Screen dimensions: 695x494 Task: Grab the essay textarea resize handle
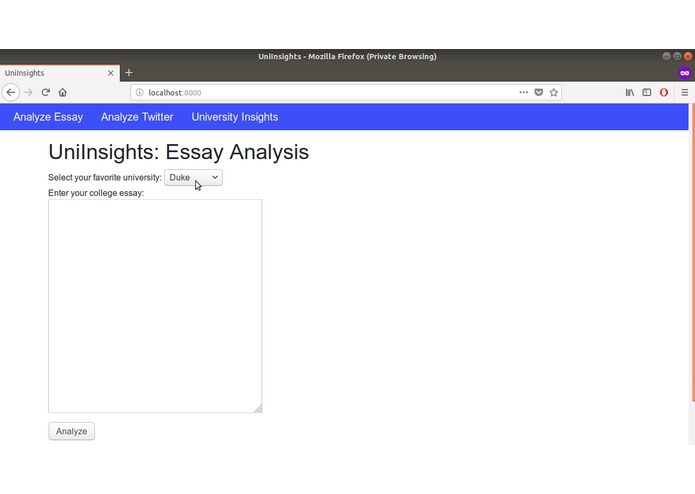pos(258,408)
